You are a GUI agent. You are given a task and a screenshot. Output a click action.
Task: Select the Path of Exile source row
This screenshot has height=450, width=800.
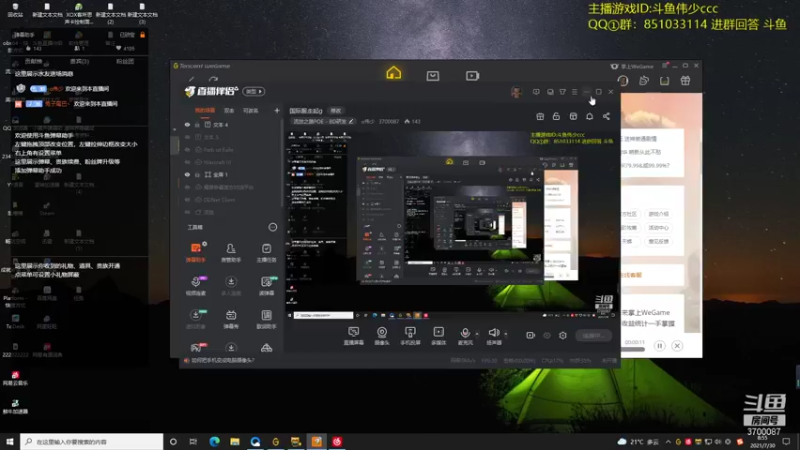click(230, 150)
